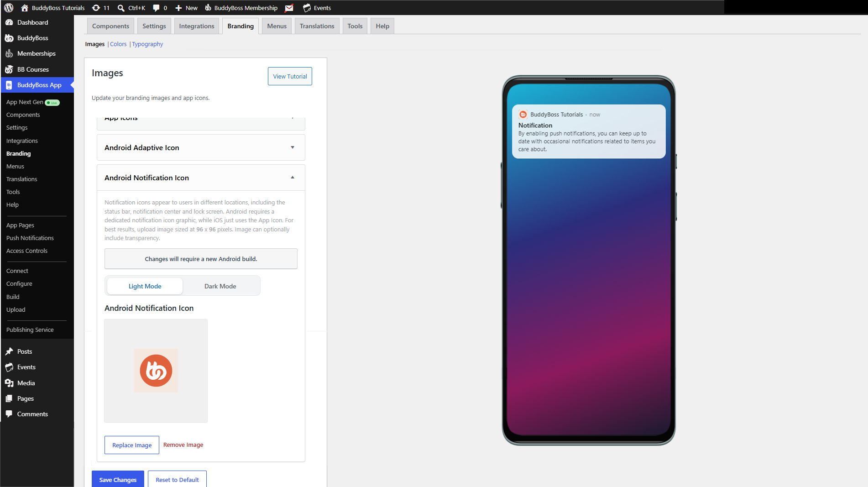Open the Integrations tab

pyautogui.click(x=197, y=26)
